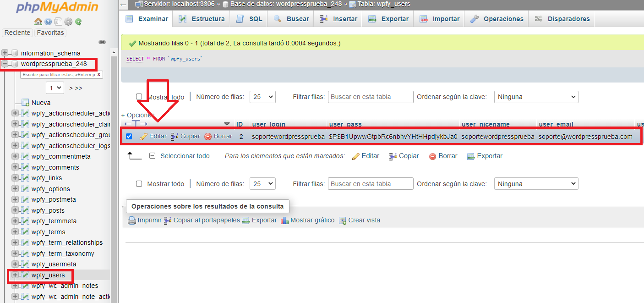Switch to the Estructura tab
644x303 pixels.
(202, 19)
